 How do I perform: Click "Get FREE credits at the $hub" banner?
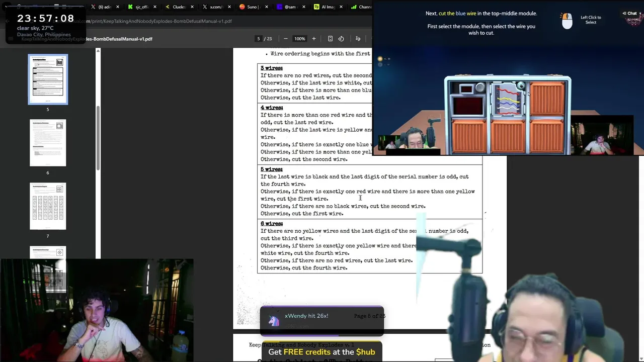pos(321,352)
